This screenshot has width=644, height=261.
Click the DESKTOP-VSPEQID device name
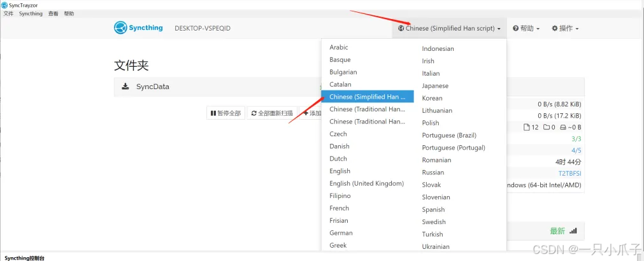(203, 28)
